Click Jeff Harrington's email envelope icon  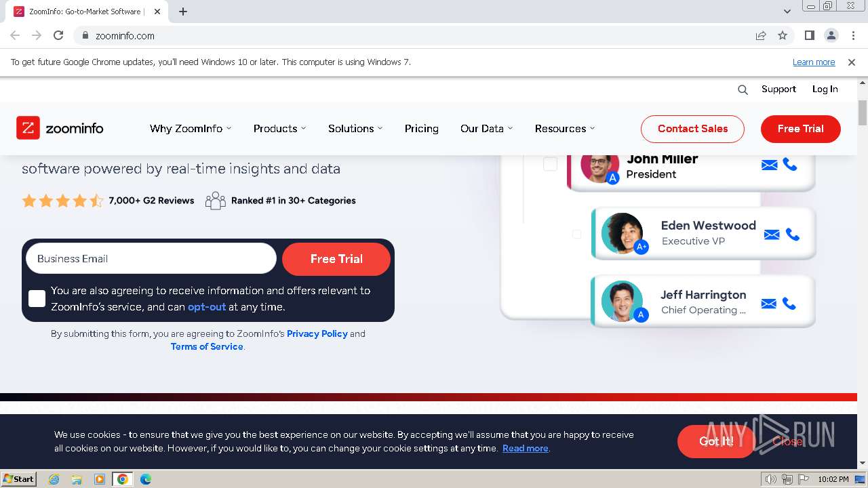tap(768, 304)
